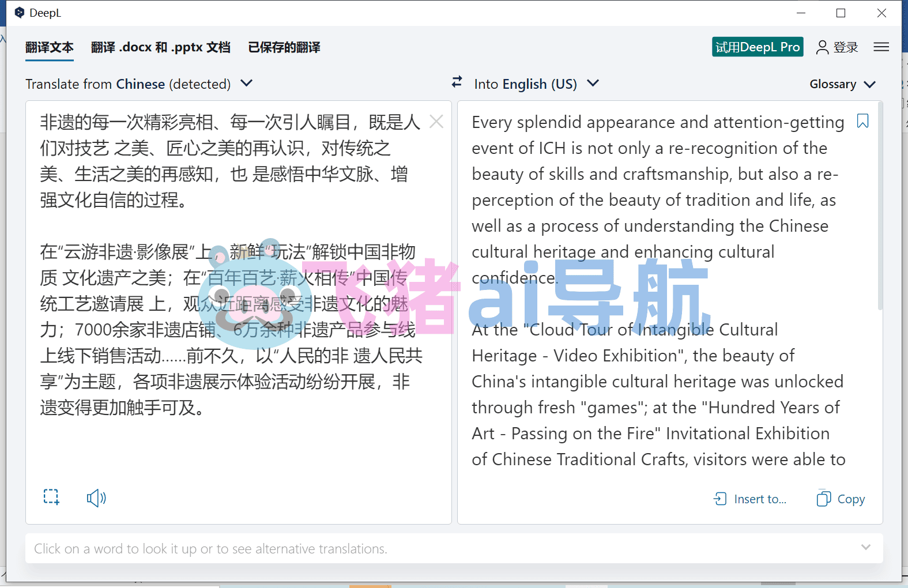Click the swap languages arrows icon

[457, 82]
